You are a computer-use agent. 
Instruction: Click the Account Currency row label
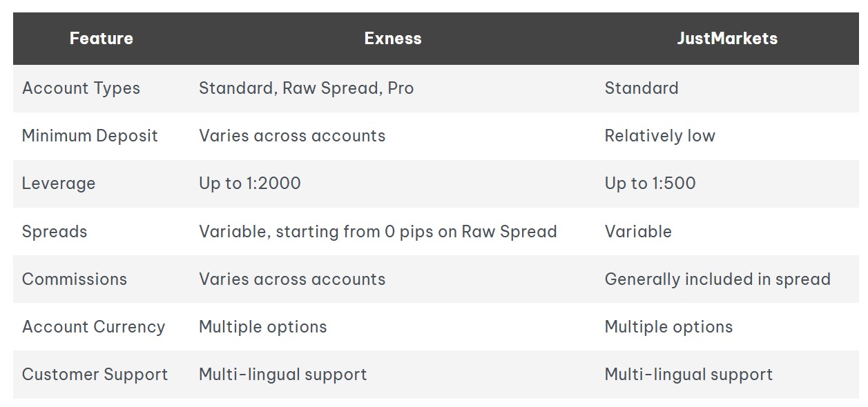tap(93, 327)
